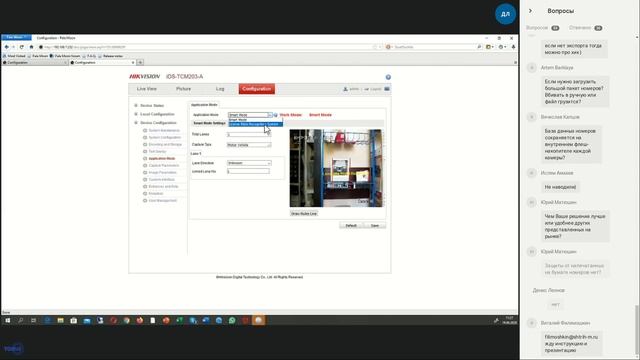Switch to the Вопросы tab with counter
The height and width of the screenshot is (360, 640).
(x=542, y=28)
